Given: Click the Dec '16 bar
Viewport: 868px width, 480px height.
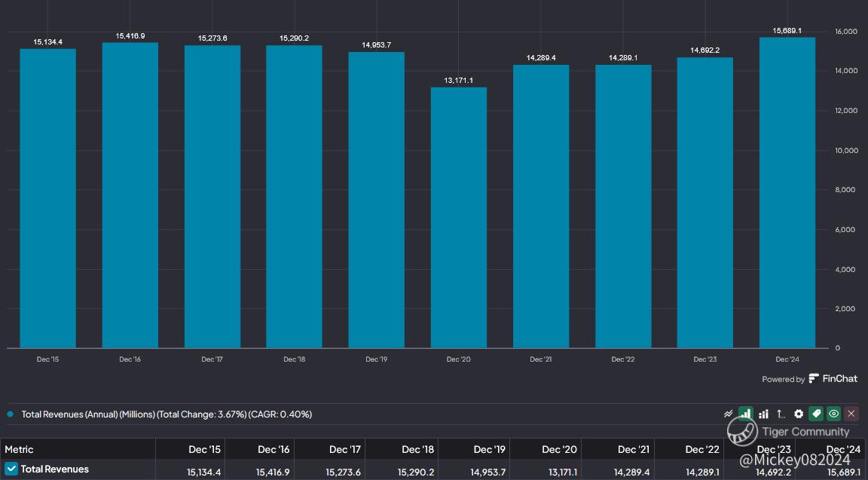Looking at the screenshot, I should [x=130, y=195].
